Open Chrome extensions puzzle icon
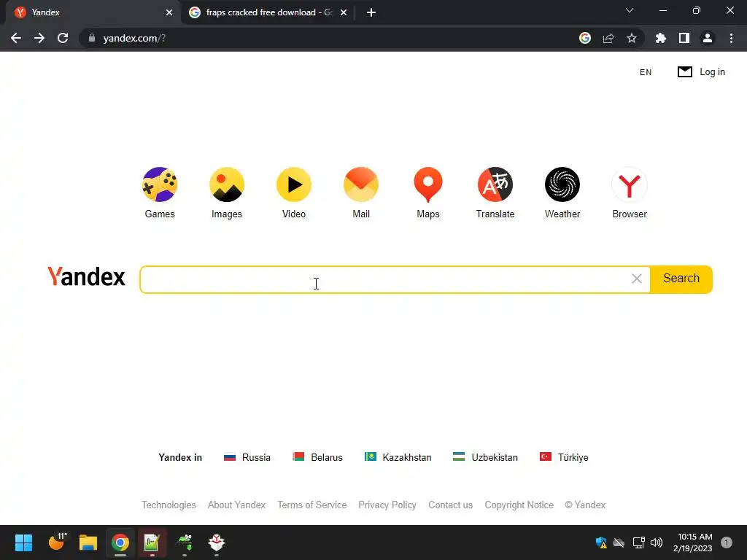The width and height of the screenshot is (747, 560). click(661, 38)
